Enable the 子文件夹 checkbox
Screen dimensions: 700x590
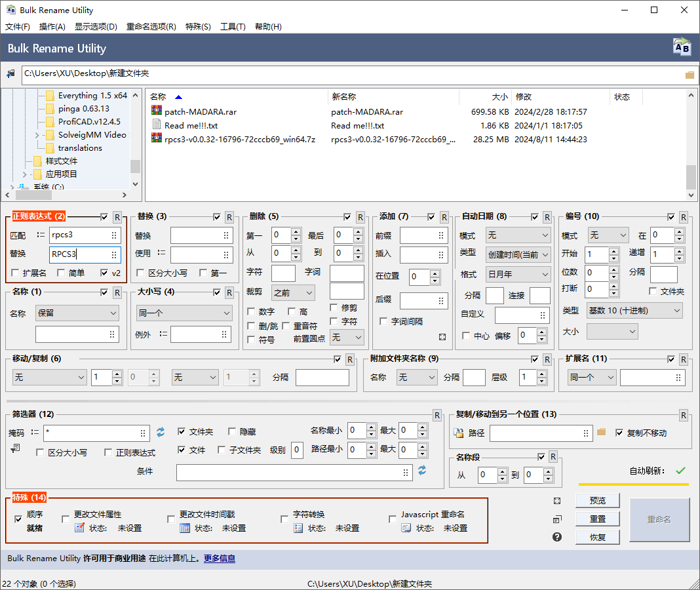222,450
